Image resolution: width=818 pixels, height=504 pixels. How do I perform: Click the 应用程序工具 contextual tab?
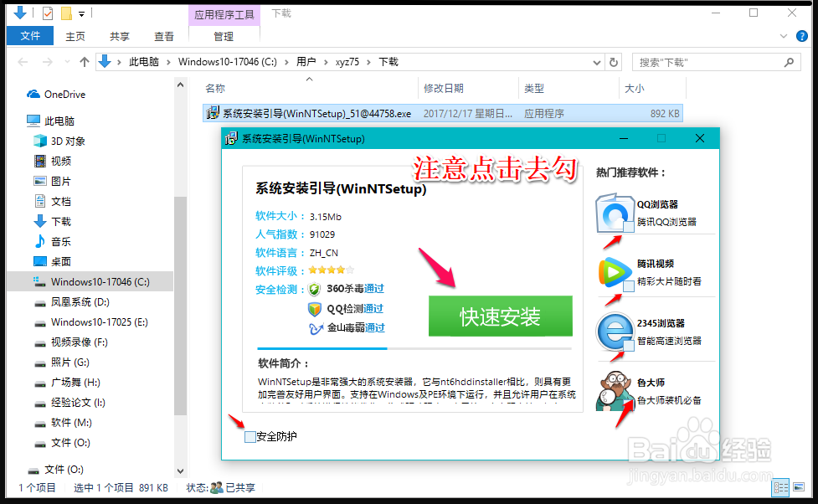224,14
